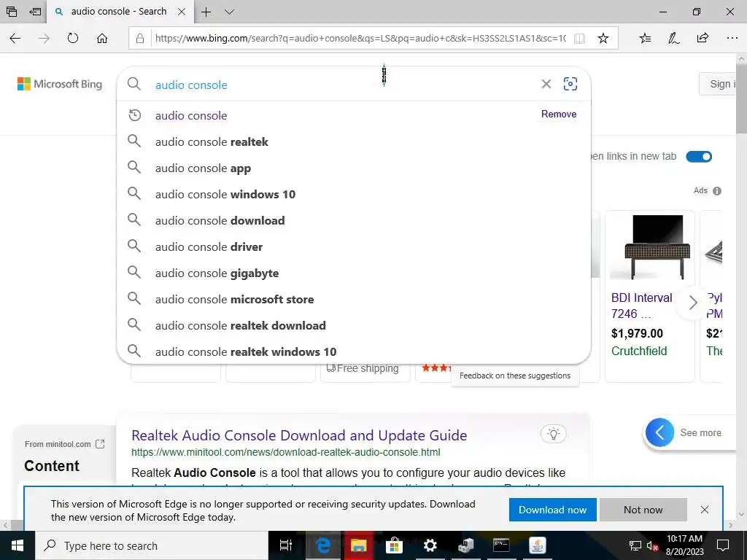Select the audio console - Search tab
This screenshot has height=560, width=747.
pyautogui.click(x=119, y=12)
